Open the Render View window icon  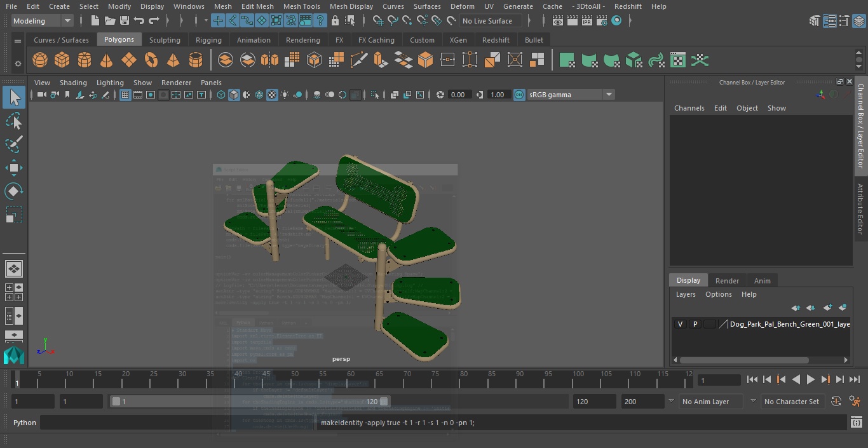(x=557, y=21)
